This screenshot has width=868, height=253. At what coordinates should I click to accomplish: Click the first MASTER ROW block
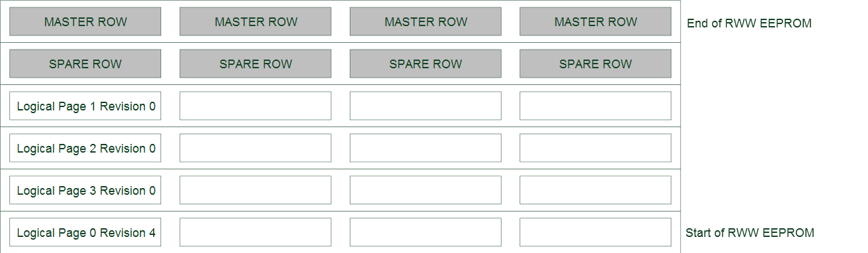pyautogui.click(x=85, y=21)
